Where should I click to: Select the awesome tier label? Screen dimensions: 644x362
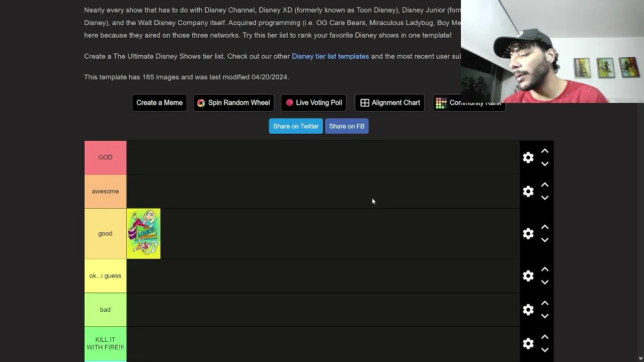click(x=105, y=192)
